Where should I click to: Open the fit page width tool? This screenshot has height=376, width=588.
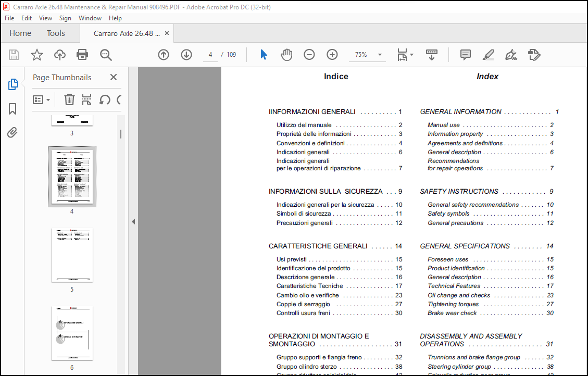[x=402, y=55]
